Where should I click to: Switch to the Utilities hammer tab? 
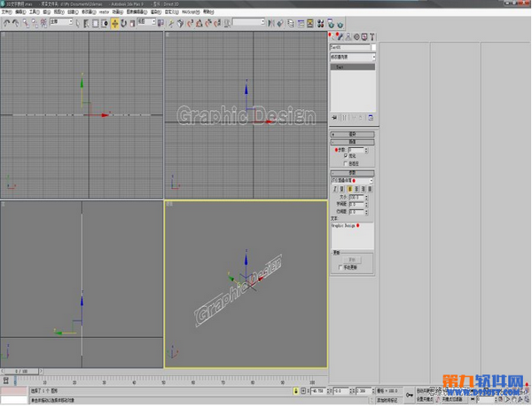coord(372,36)
